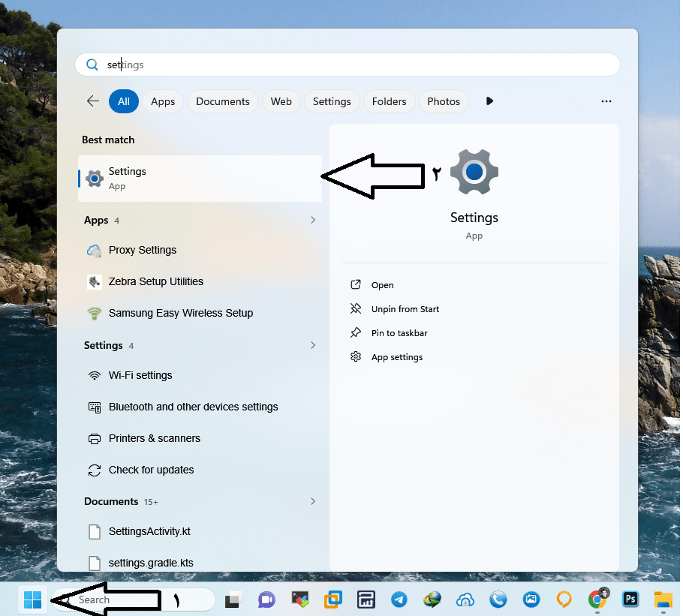Switch to the Photos filter tab
683x616 pixels.
tap(444, 101)
